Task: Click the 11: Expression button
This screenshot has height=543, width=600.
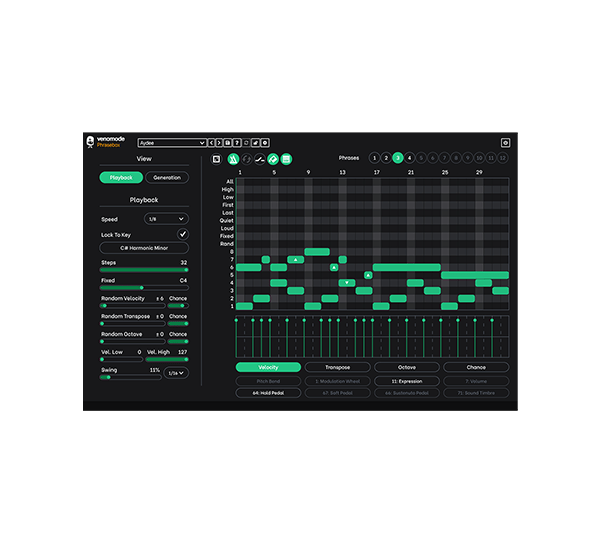Action: tap(407, 381)
